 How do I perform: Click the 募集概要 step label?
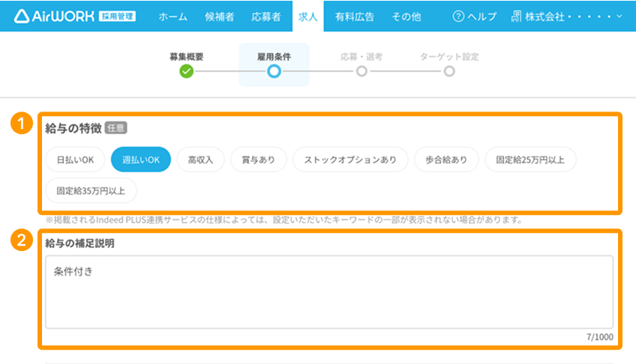pos(187,57)
